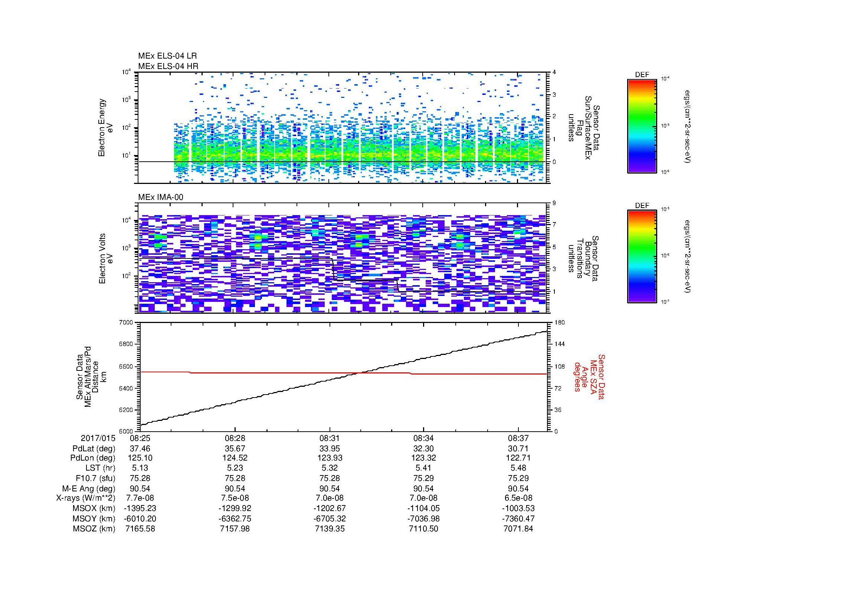This screenshot has height=613, width=868.
Task: Click X-rays value '7.7e-08'
Action: (140, 498)
